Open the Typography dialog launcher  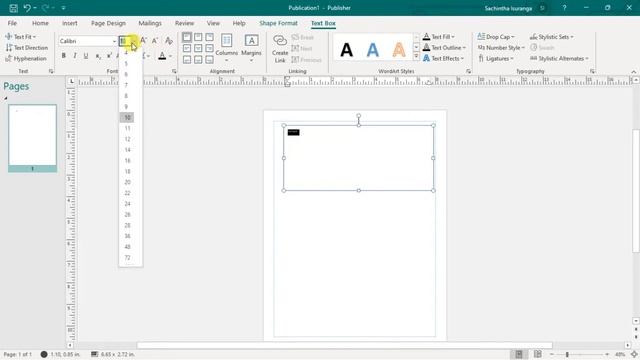pos(592,71)
